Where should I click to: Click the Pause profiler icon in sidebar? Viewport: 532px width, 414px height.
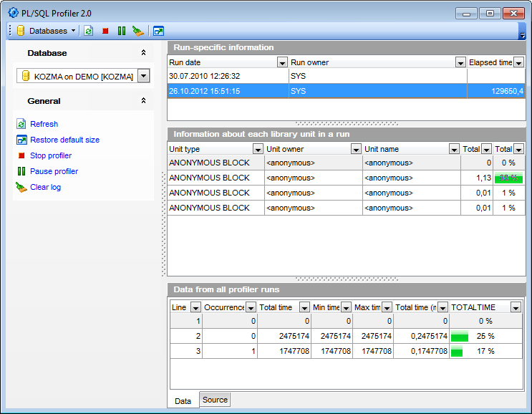click(21, 171)
